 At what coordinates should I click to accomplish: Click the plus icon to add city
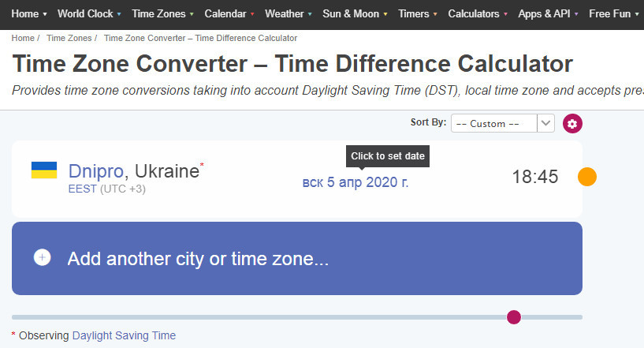[x=43, y=257]
